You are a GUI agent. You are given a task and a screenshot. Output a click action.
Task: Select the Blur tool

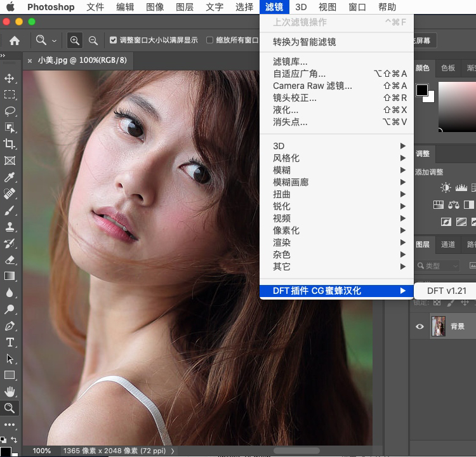[x=10, y=293]
